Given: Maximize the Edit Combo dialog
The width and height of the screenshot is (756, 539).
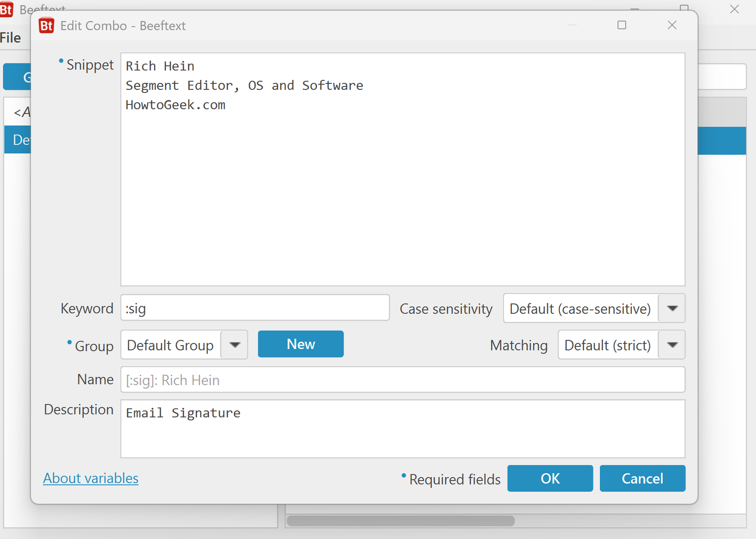Looking at the screenshot, I should point(621,25).
